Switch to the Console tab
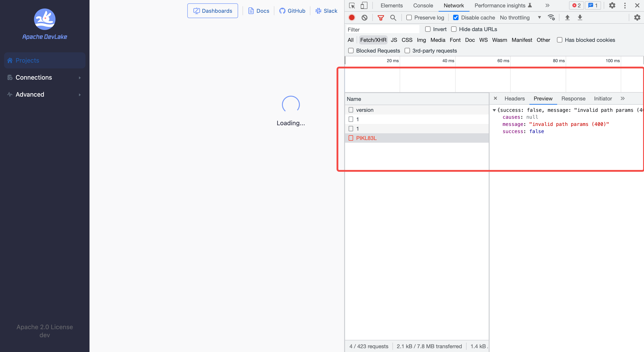 point(423,6)
